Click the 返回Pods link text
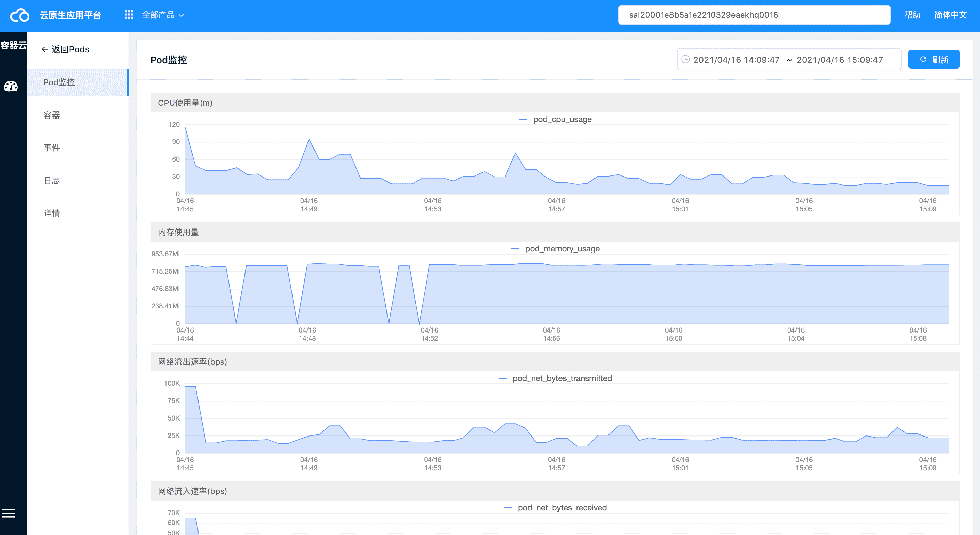The height and width of the screenshot is (535, 980). click(x=70, y=49)
